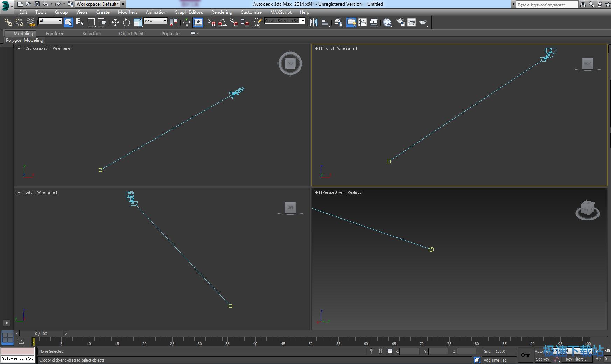Open a file with the folder icon
611x364 pixels.
point(28,4)
